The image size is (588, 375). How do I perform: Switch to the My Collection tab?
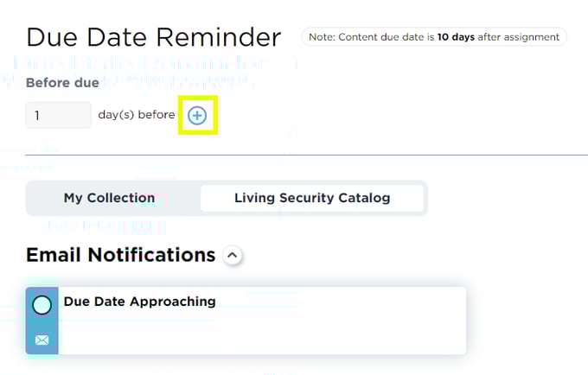pos(109,198)
